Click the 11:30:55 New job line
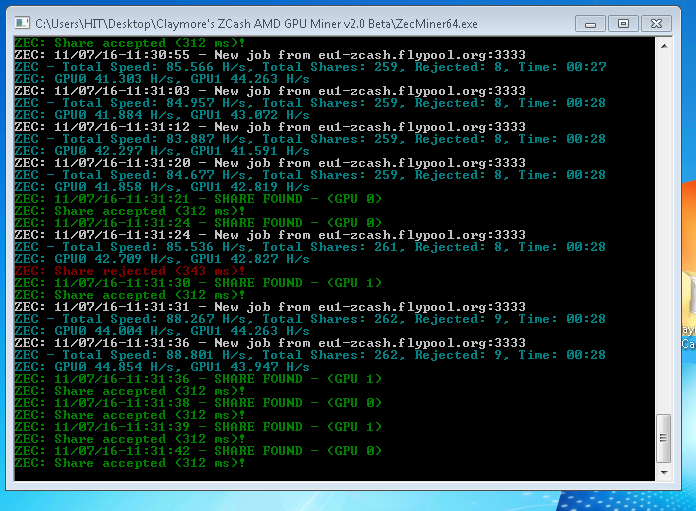This screenshot has width=696, height=511. point(270,55)
